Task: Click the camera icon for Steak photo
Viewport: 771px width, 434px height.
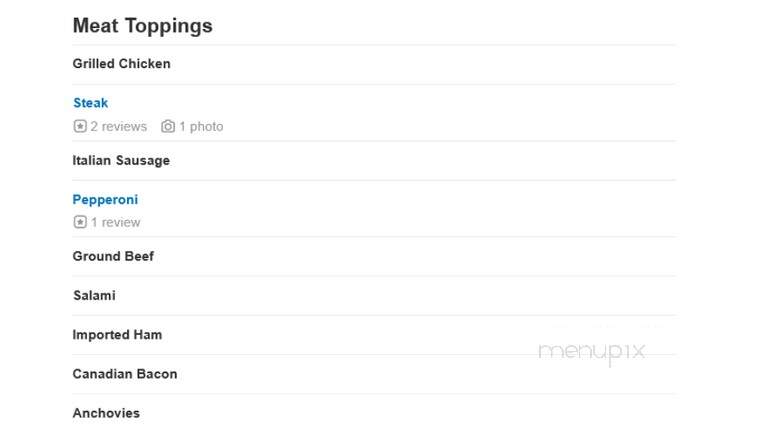Action: tap(168, 126)
